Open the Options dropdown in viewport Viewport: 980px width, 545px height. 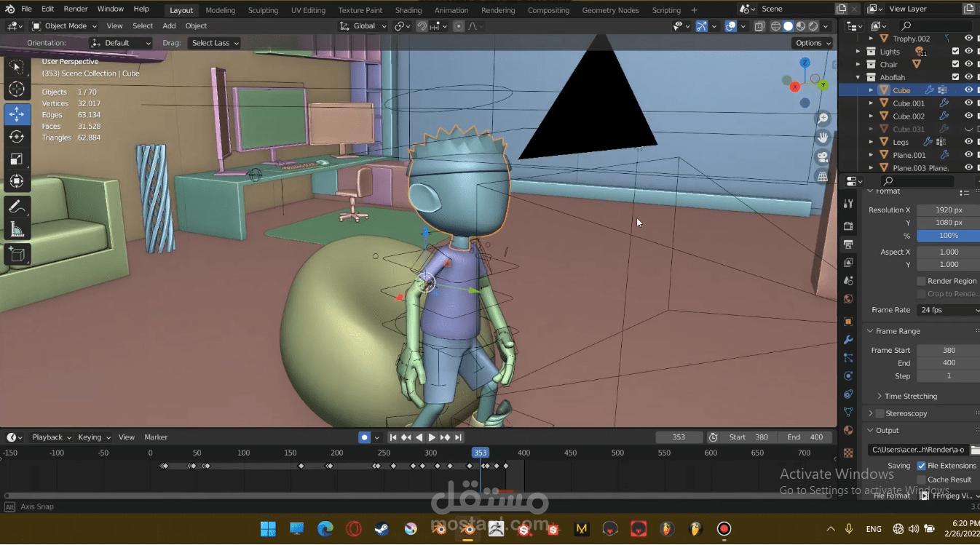click(813, 43)
